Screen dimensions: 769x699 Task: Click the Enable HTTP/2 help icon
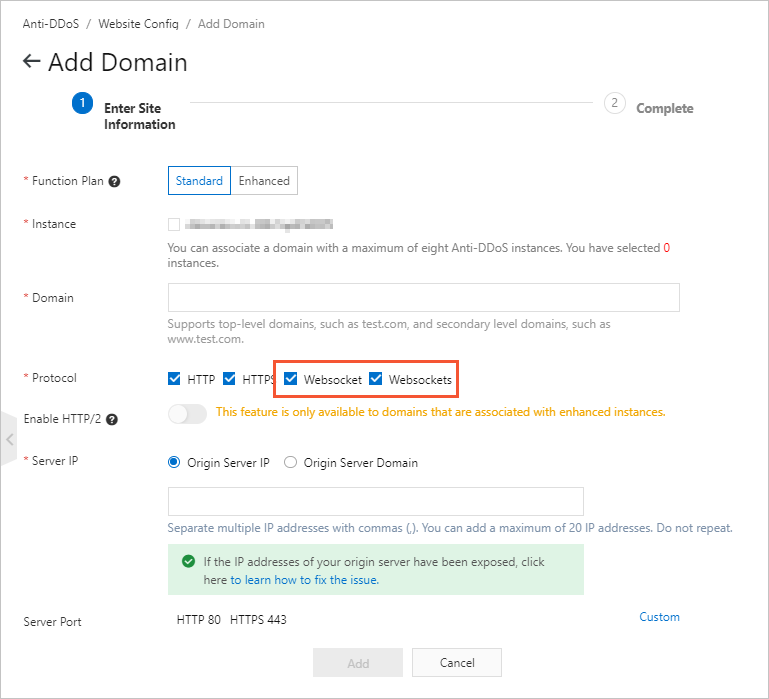[x=112, y=419]
